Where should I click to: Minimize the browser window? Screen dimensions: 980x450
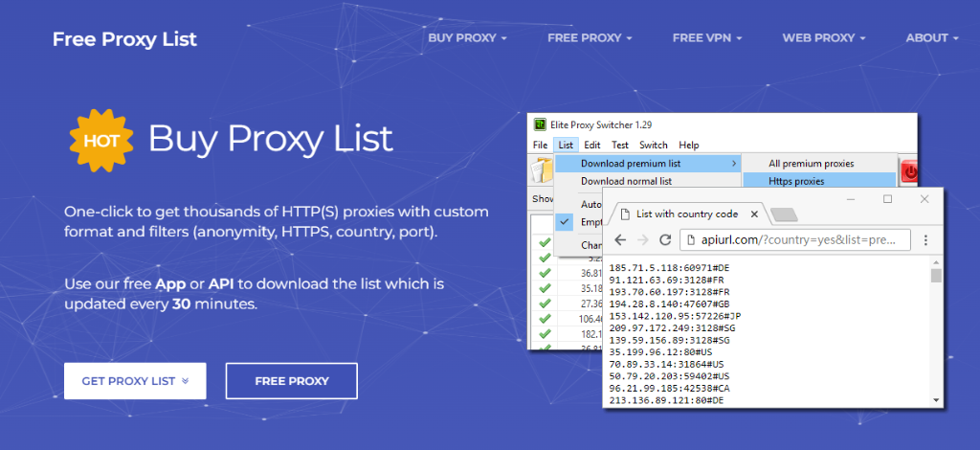click(851, 199)
